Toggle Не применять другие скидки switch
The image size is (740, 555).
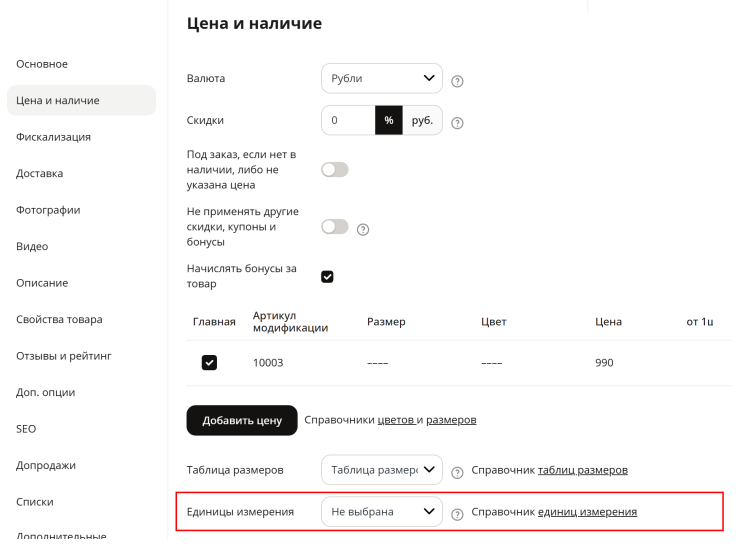(335, 227)
